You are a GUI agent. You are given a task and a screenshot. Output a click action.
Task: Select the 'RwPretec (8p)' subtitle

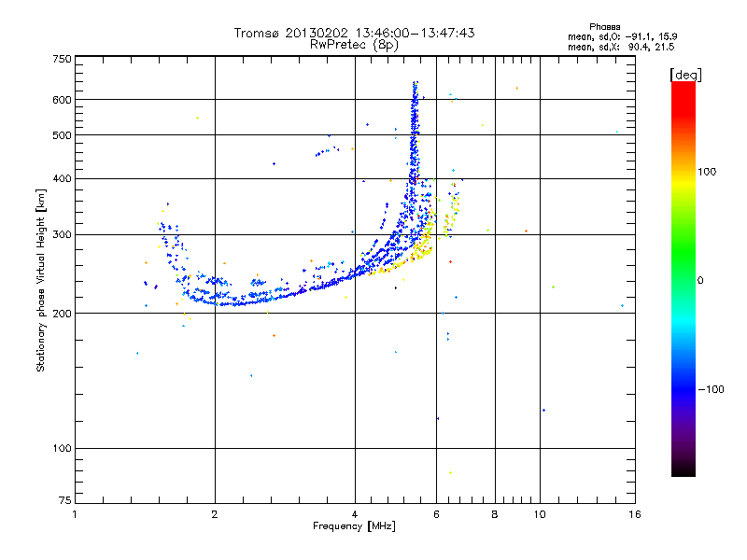click(x=354, y=45)
